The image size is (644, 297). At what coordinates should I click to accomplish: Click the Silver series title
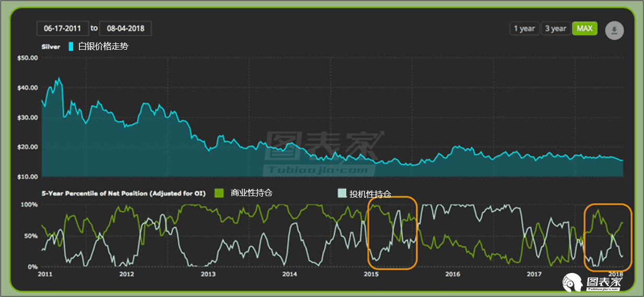pos(51,47)
